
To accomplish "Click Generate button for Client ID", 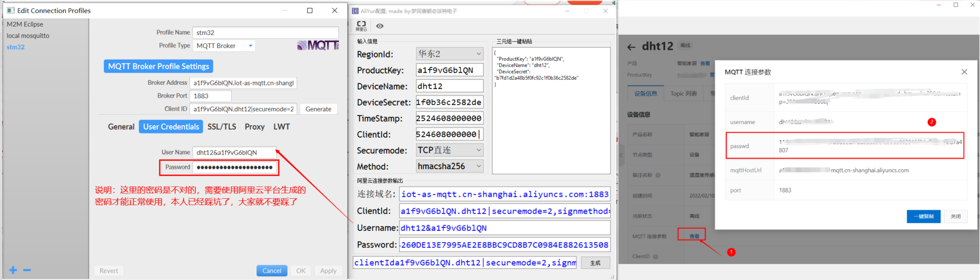I will (318, 109).
